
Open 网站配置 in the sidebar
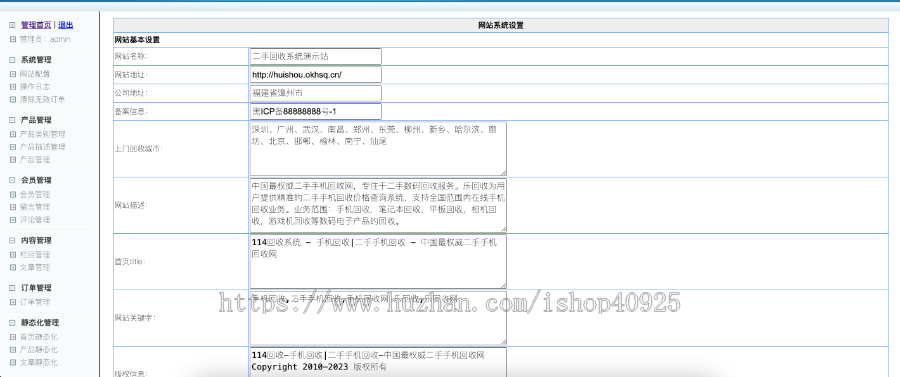pos(35,74)
